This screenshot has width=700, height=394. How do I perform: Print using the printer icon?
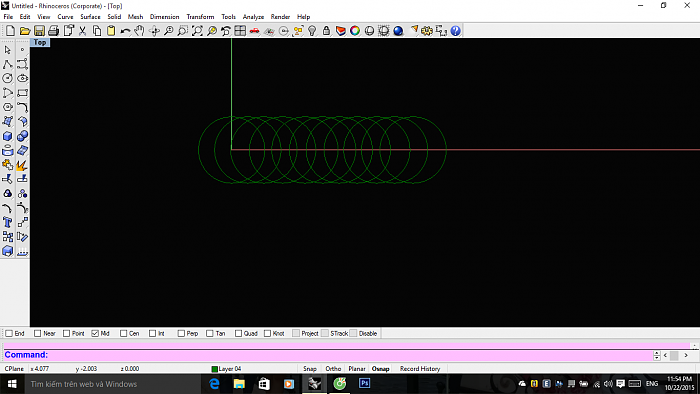click(x=54, y=31)
